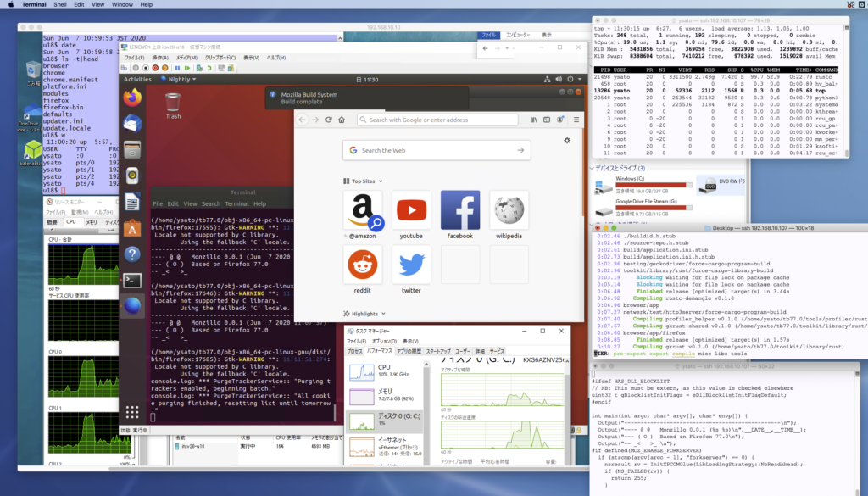The width and height of the screenshot is (868, 496).
Task: Open Ubuntu Software from the dock
Action: pos(132,227)
